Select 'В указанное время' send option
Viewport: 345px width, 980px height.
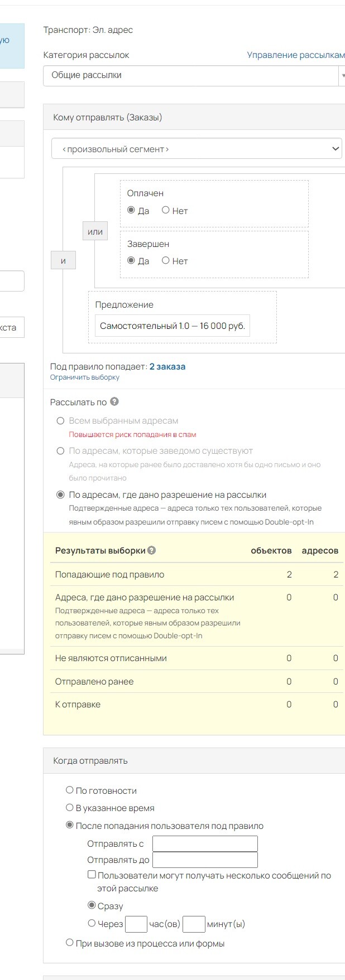pos(70,807)
